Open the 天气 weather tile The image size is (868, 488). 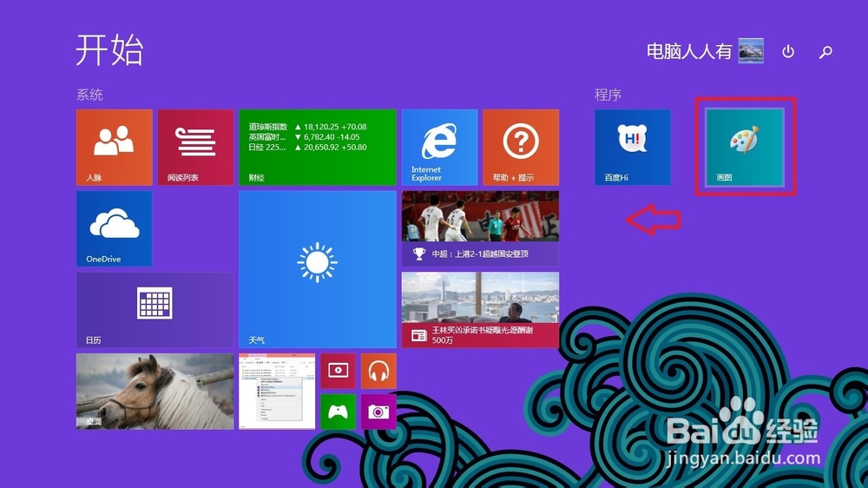click(x=318, y=269)
